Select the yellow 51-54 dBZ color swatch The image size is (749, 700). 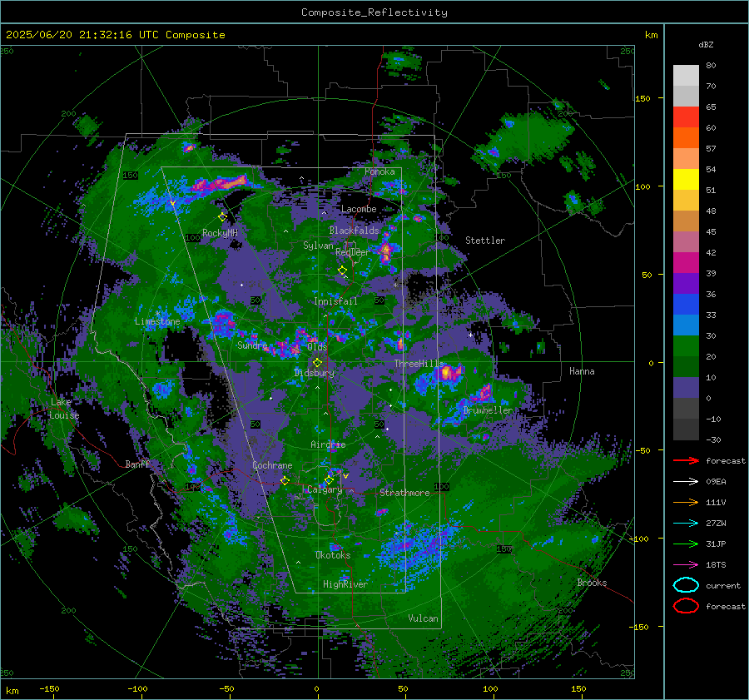[686, 180]
